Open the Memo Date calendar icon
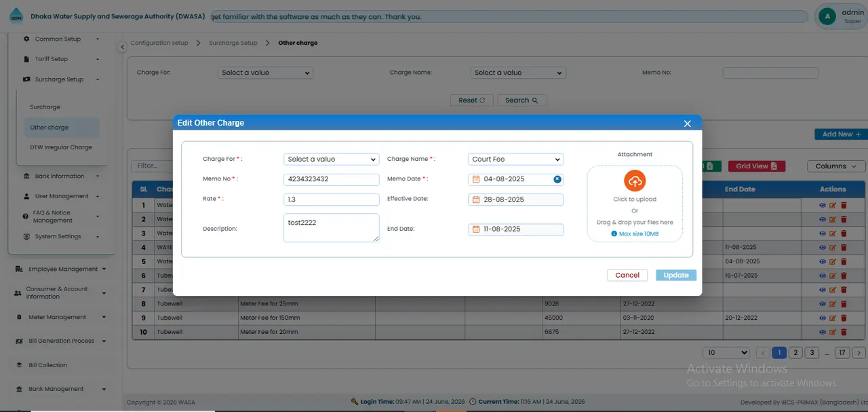Screen dimensions: 868x412 point(476,179)
